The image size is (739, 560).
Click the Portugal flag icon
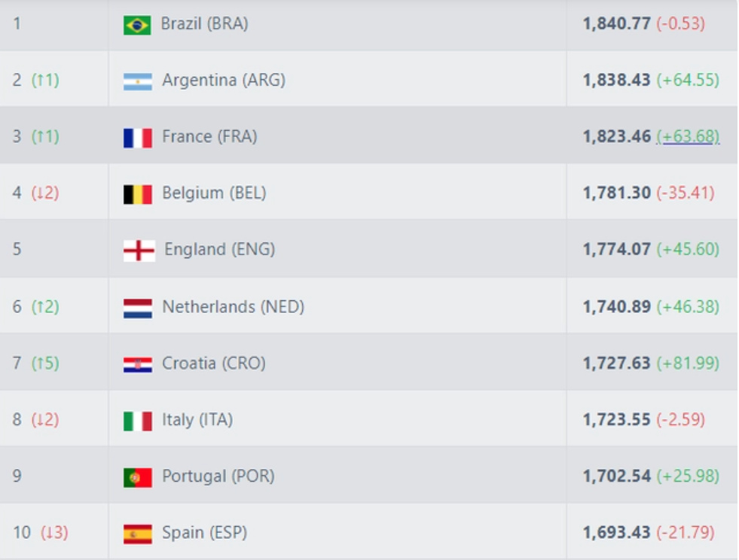coord(138,477)
